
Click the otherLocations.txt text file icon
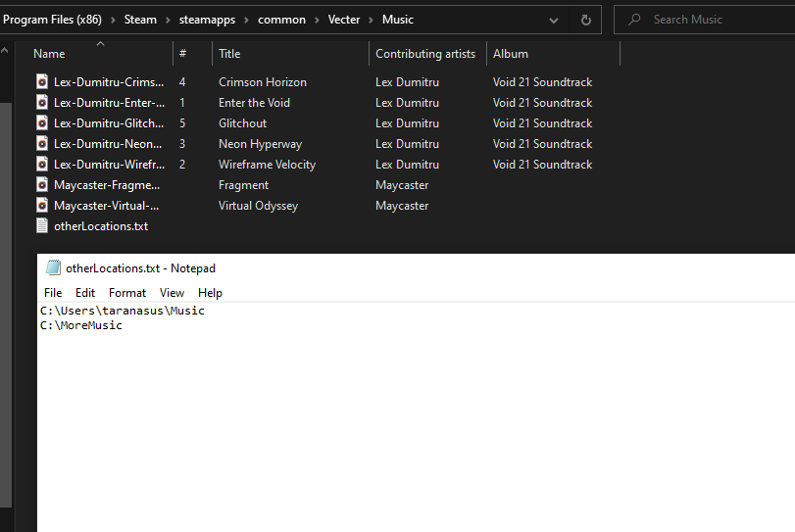coord(42,226)
